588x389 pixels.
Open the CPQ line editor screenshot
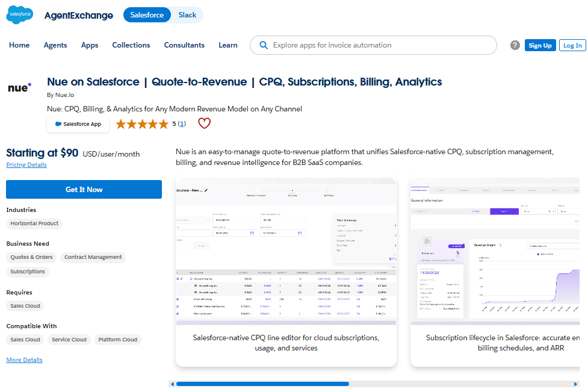coord(286,251)
